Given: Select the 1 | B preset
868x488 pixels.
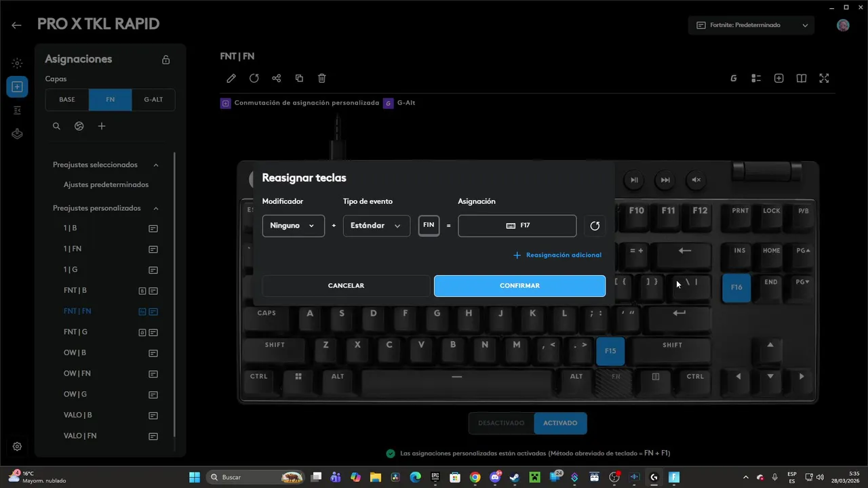Looking at the screenshot, I should point(70,228).
